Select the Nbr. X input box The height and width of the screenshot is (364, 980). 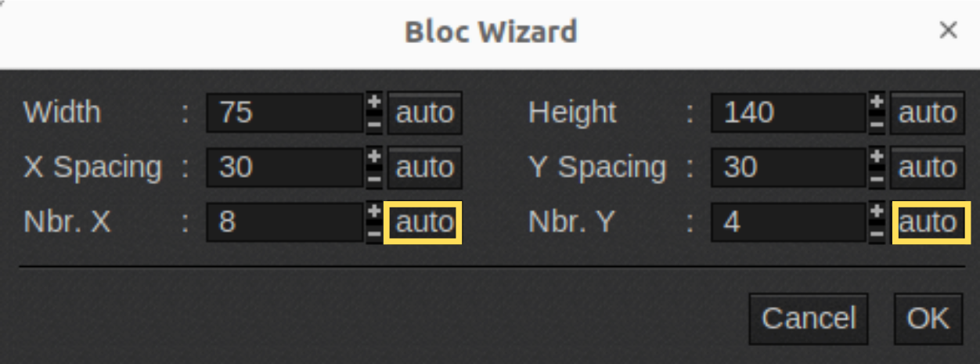[x=285, y=222]
